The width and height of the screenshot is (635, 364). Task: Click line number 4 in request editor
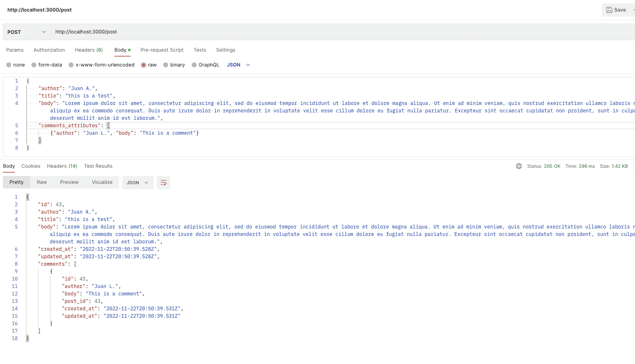17,103
